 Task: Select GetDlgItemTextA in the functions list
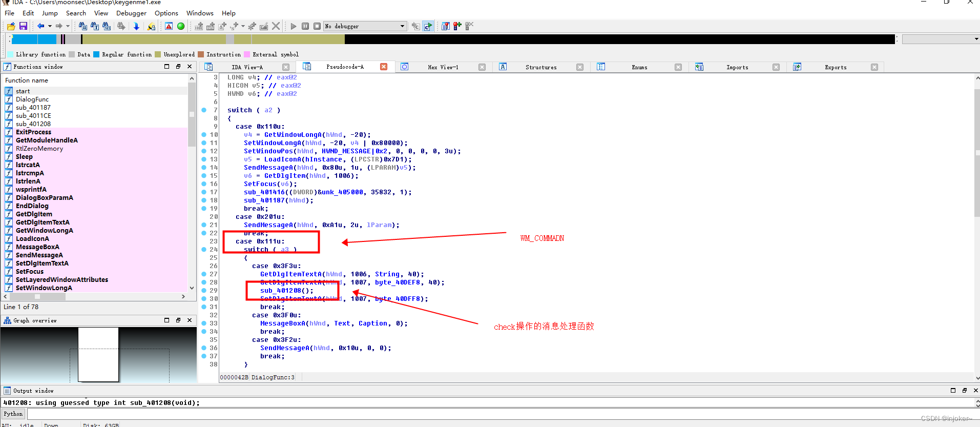tap(96, 222)
